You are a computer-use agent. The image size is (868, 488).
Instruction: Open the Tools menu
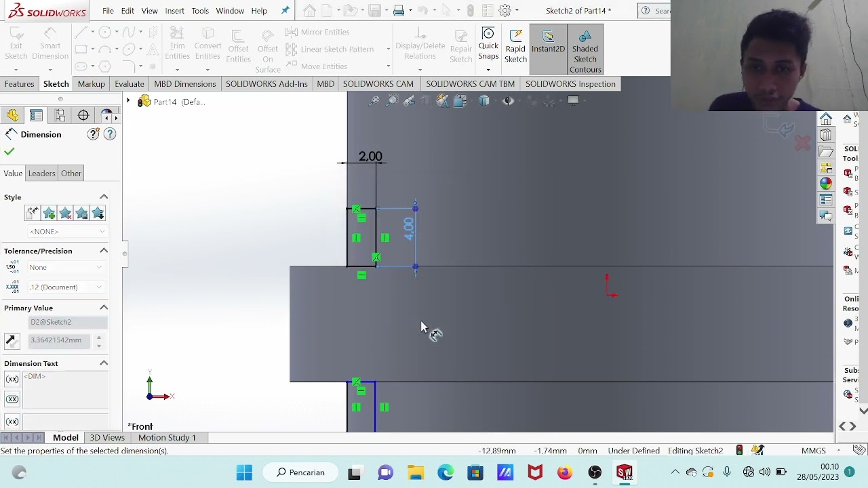point(200,11)
